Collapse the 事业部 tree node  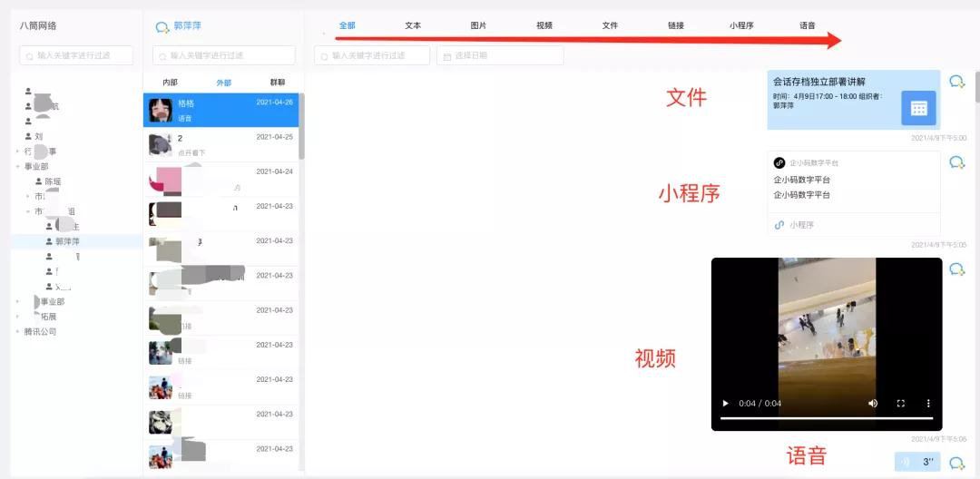point(17,167)
